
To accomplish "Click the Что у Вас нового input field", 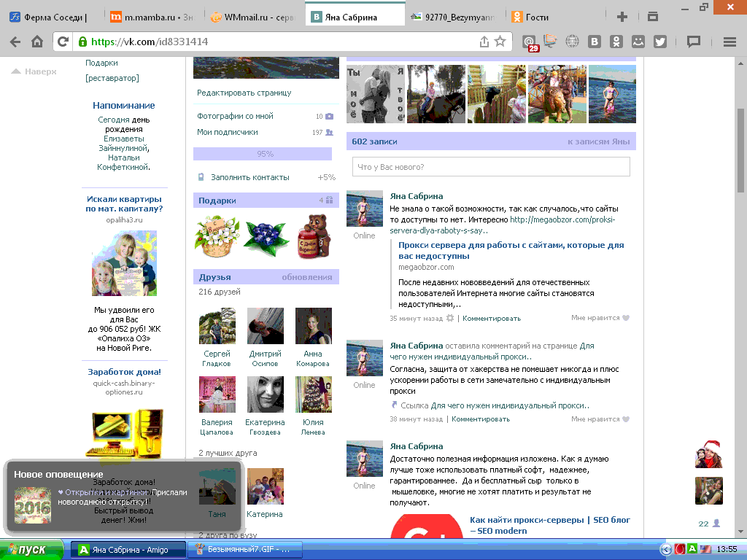I will point(491,167).
